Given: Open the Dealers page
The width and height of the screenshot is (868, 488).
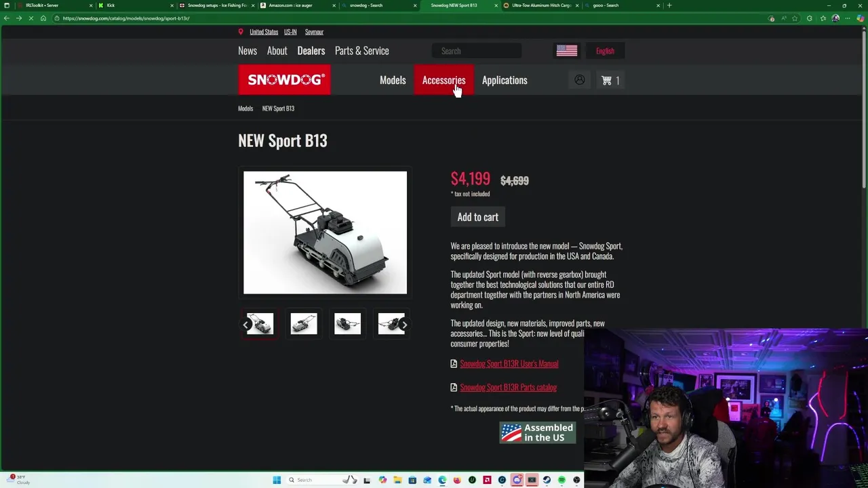Looking at the screenshot, I should (x=311, y=51).
